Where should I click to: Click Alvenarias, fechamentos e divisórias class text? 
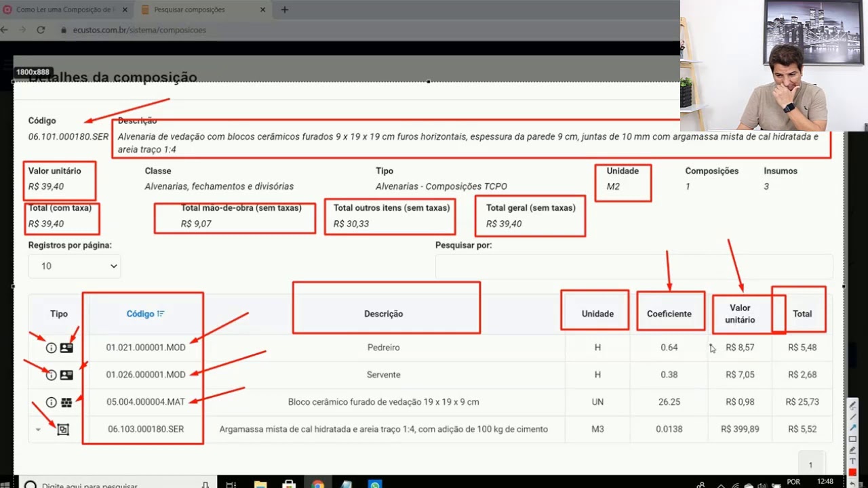point(219,186)
